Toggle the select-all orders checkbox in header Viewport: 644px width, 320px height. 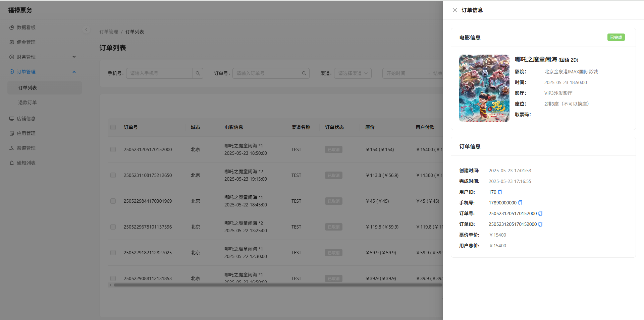[113, 127]
